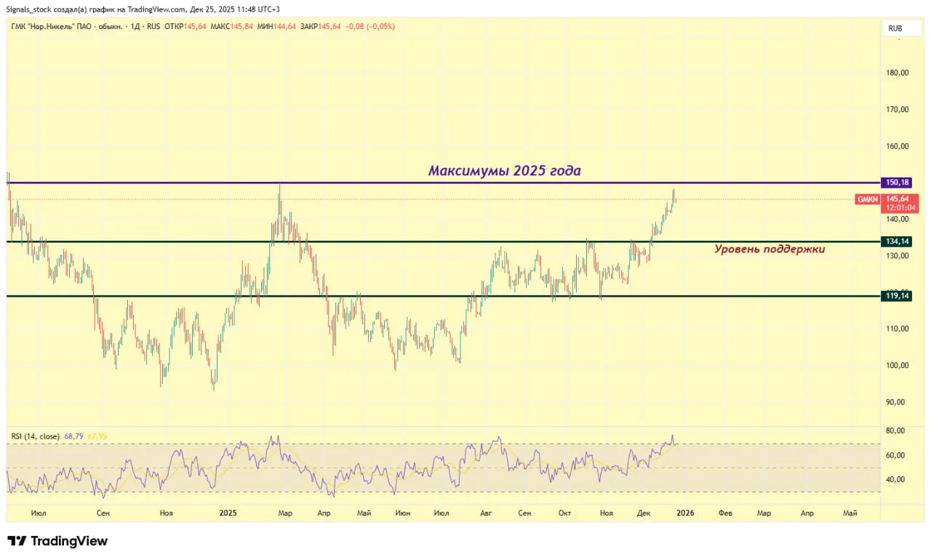931x560 pixels.
Task: Click the 2026 year marker on the time axis
Action: pyautogui.click(x=684, y=513)
